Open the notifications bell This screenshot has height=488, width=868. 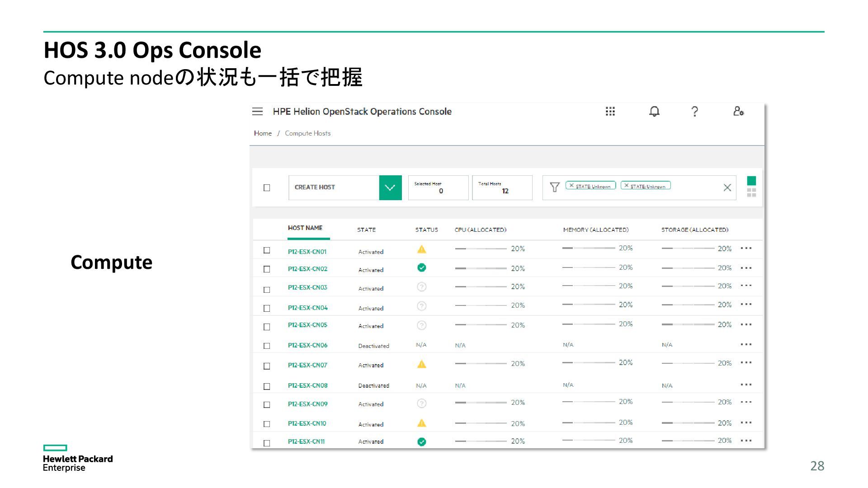(x=654, y=112)
